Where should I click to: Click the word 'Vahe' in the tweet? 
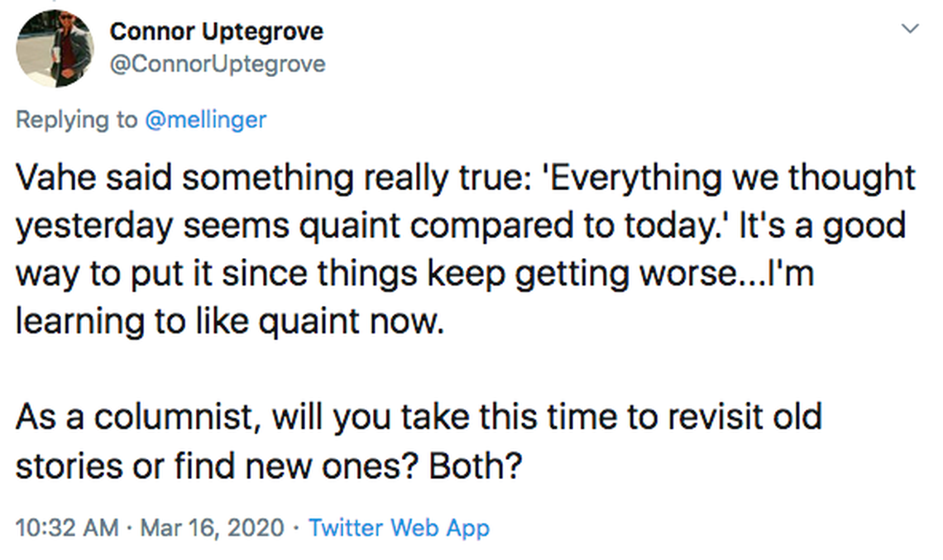click(x=55, y=178)
